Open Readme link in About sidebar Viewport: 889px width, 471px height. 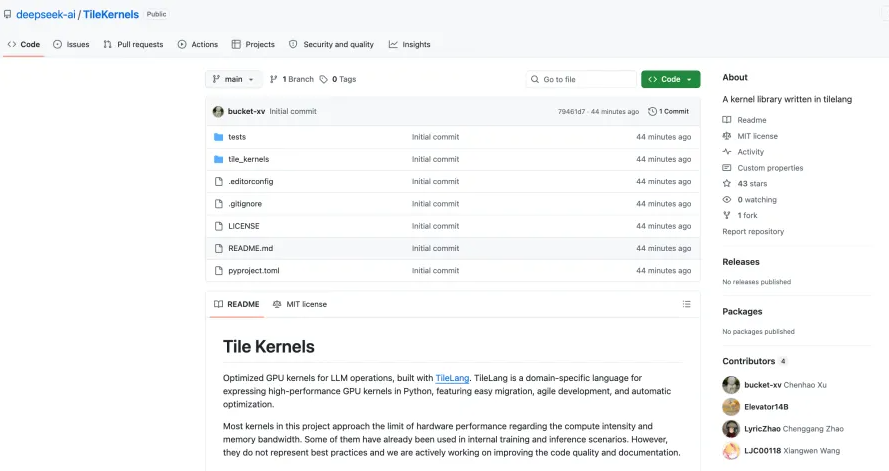click(752, 120)
